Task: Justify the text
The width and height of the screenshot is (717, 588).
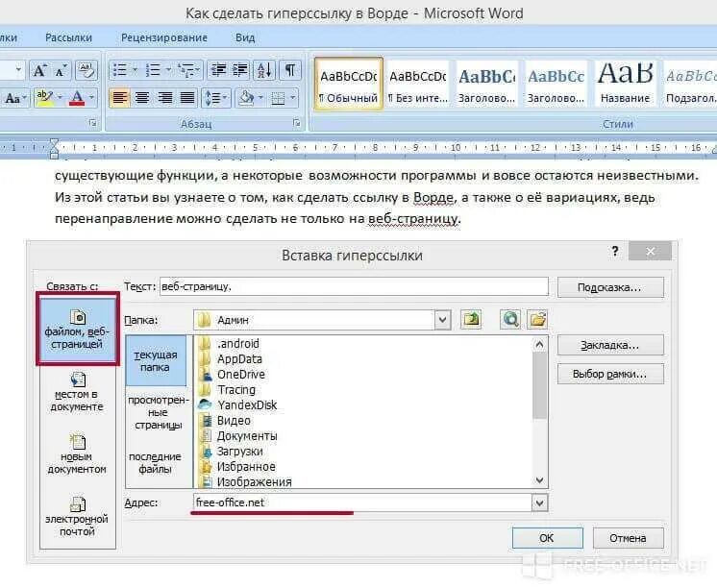Action: click(187, 97)
